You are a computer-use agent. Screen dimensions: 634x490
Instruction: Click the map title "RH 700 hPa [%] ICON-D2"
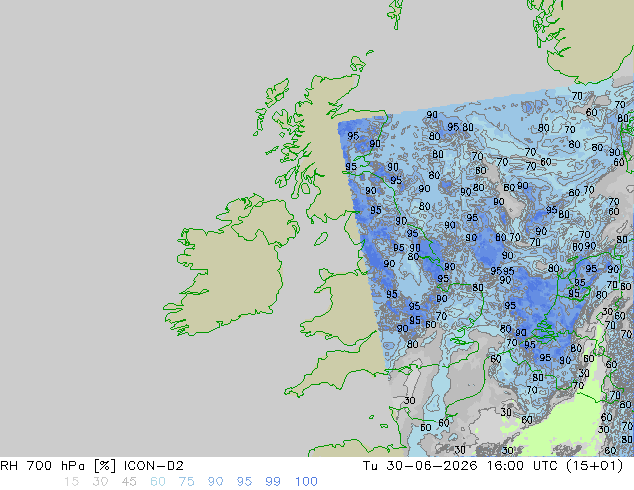92,466
